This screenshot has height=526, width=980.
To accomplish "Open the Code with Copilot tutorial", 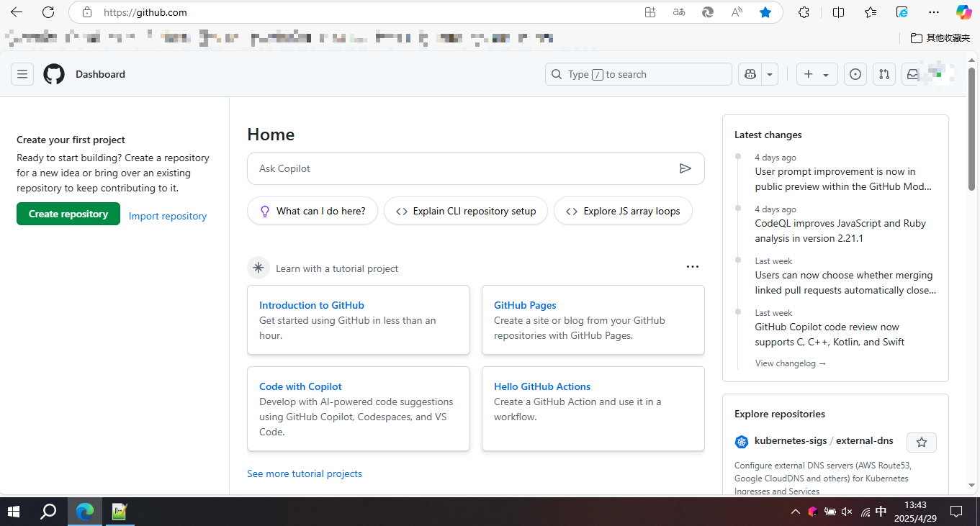I will [300, 386].
